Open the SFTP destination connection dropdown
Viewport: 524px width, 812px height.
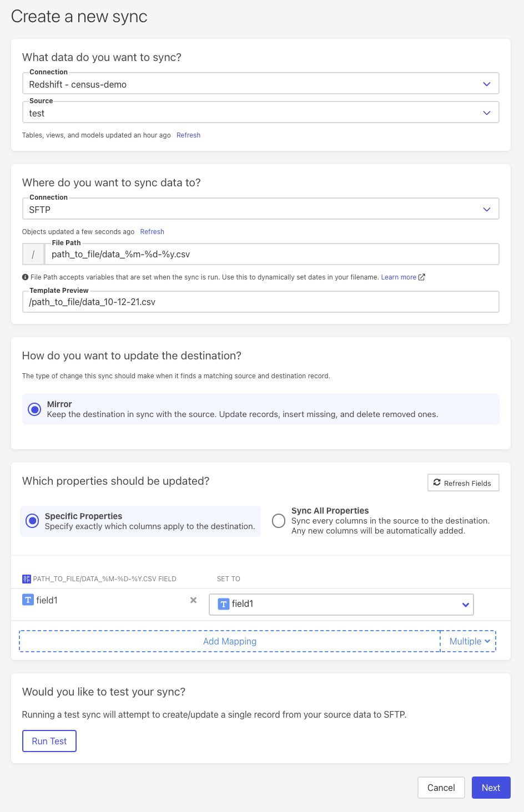point(260,210)
